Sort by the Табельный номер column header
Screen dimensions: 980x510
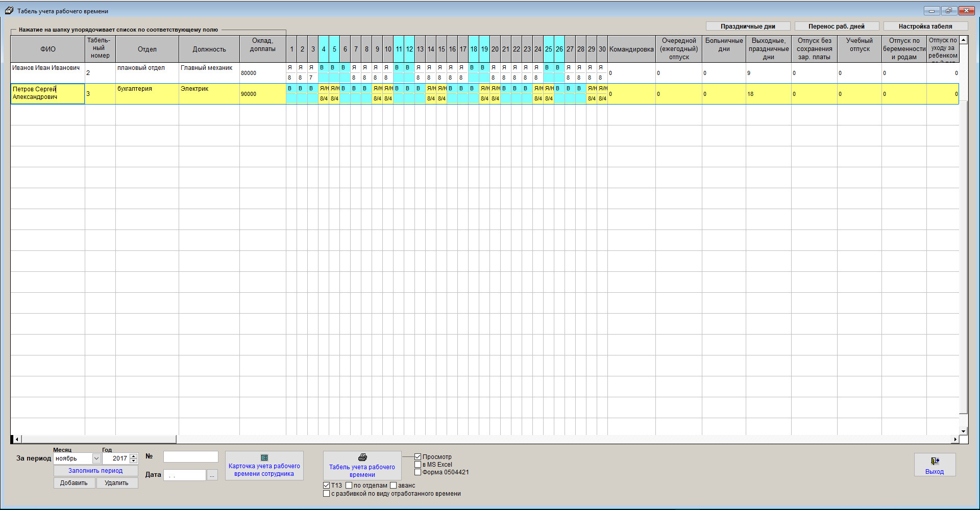click(x=101, y=49)
